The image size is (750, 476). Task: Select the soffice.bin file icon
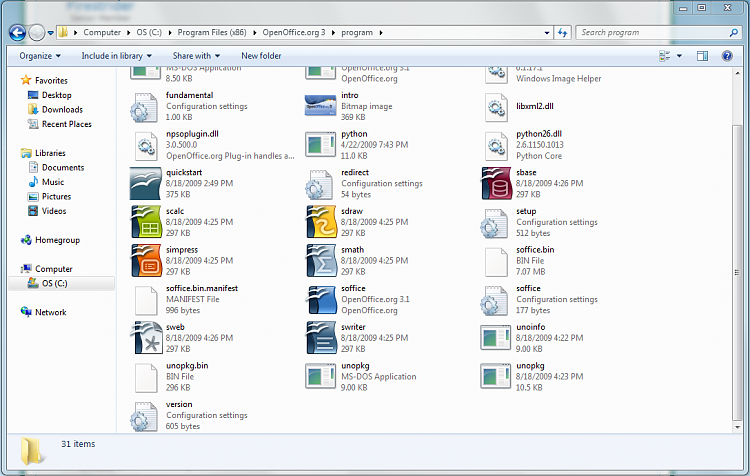(496, 262)
